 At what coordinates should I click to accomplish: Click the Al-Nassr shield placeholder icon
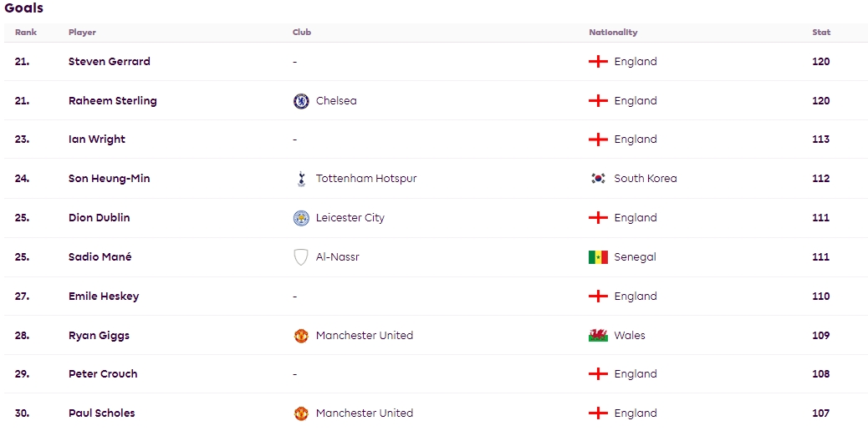[301, 257]
